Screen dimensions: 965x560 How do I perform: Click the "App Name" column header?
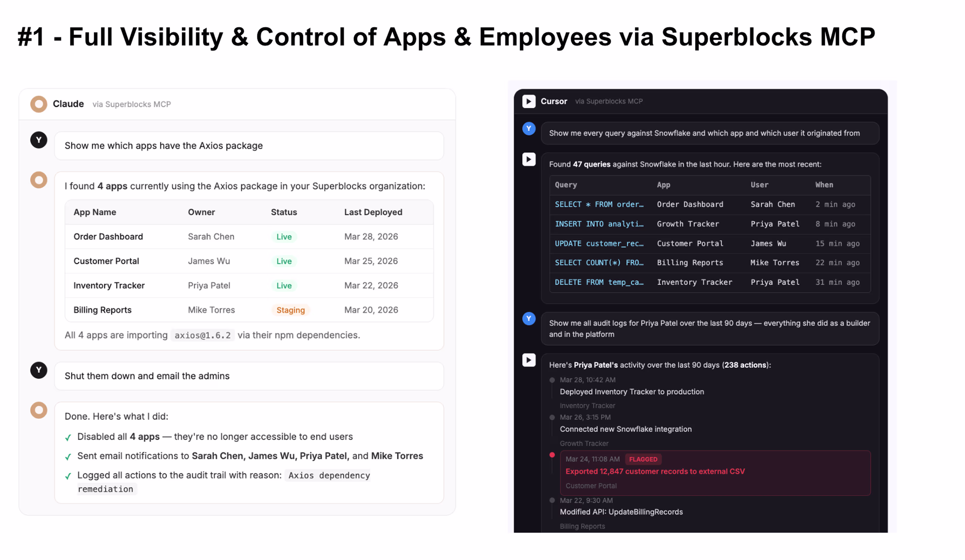[95, 212]
